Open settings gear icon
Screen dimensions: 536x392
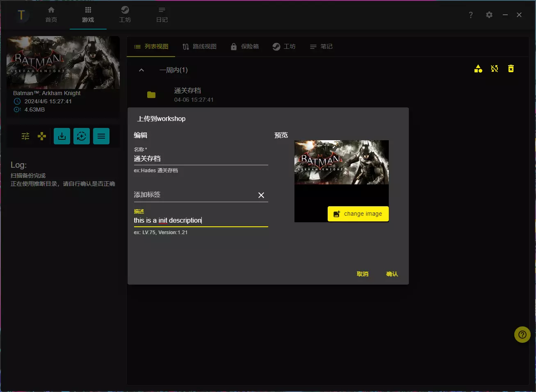point(489,15)
